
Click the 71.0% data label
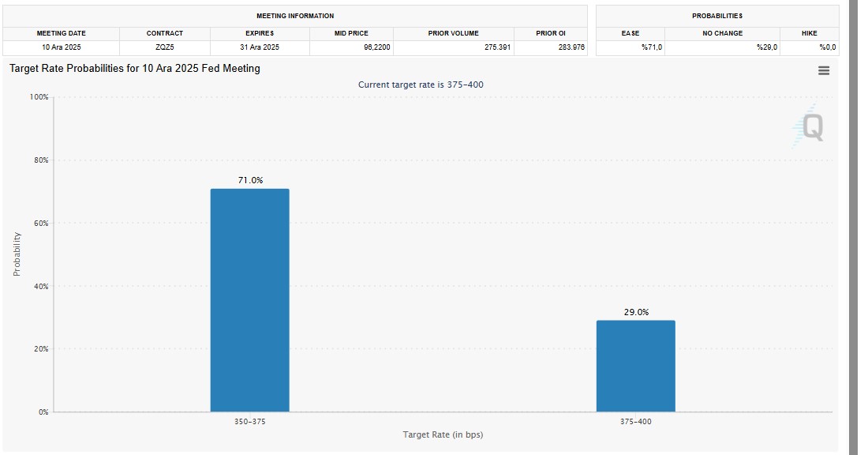(250, 180)
